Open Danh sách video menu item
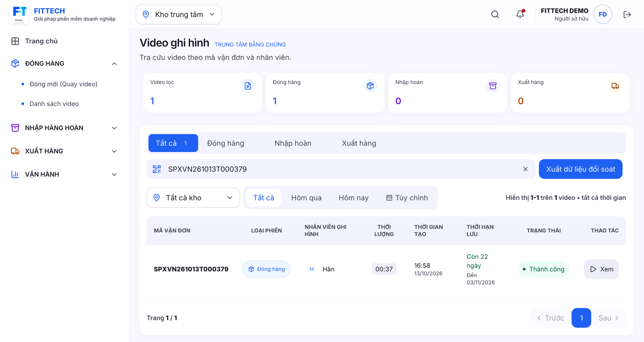This screenshot has width=644, height=342. [x=54, y=104]
